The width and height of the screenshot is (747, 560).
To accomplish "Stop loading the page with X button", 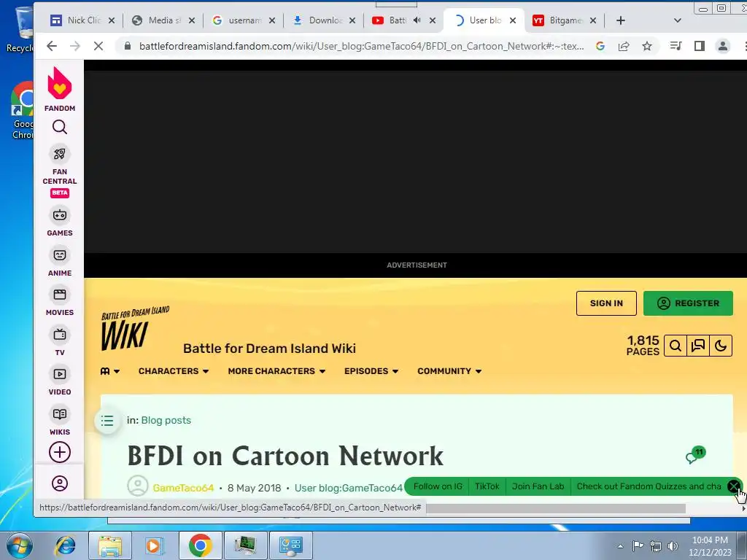I will tap(98, 46).
